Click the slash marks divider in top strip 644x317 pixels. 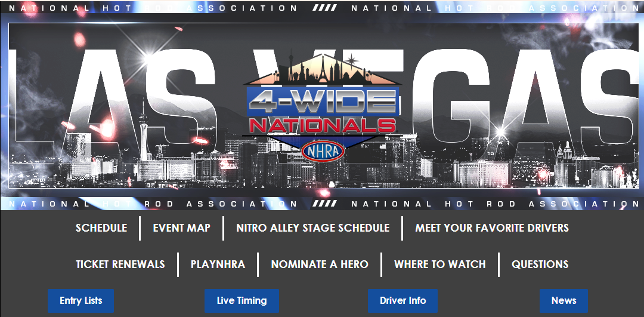tap(324, 8)
